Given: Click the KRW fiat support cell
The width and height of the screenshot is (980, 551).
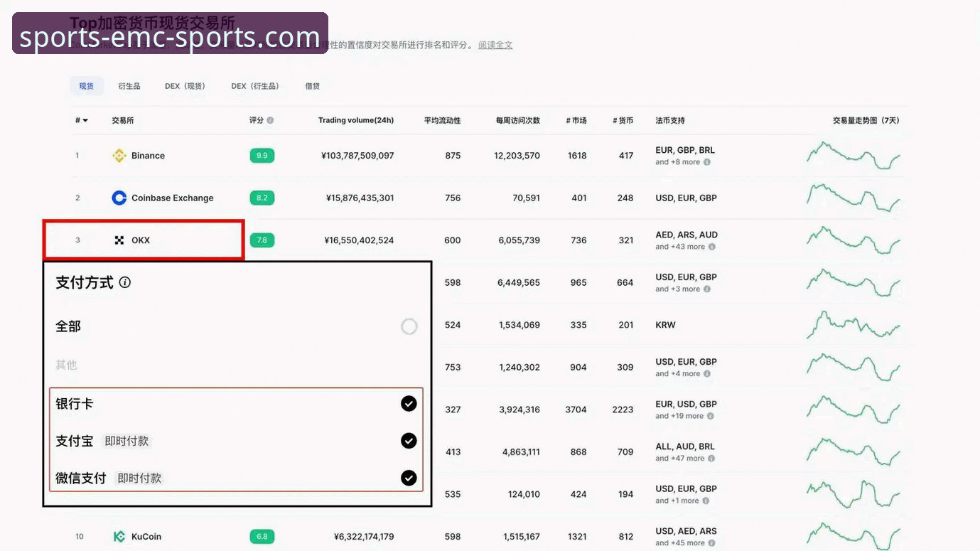Looking at the screenshot, I should pyautogui.click(x=666, y=325).
